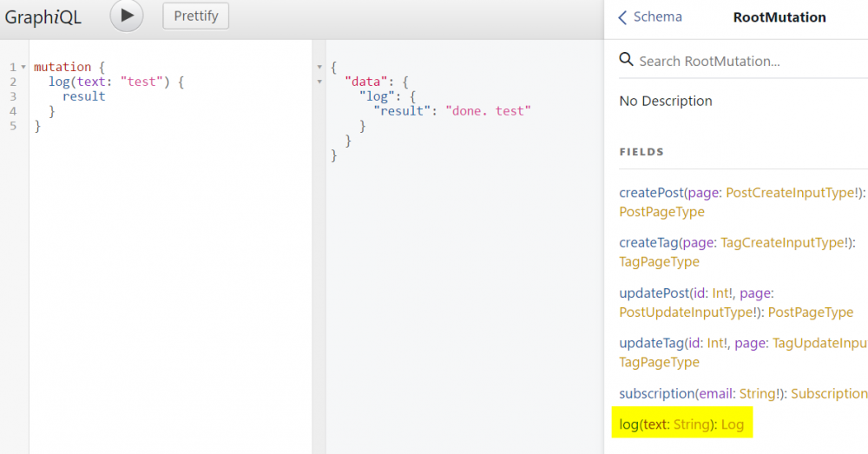Click the "result" line in the query editor
Viewport: 868px width, 454px height.
click(83, 96)
